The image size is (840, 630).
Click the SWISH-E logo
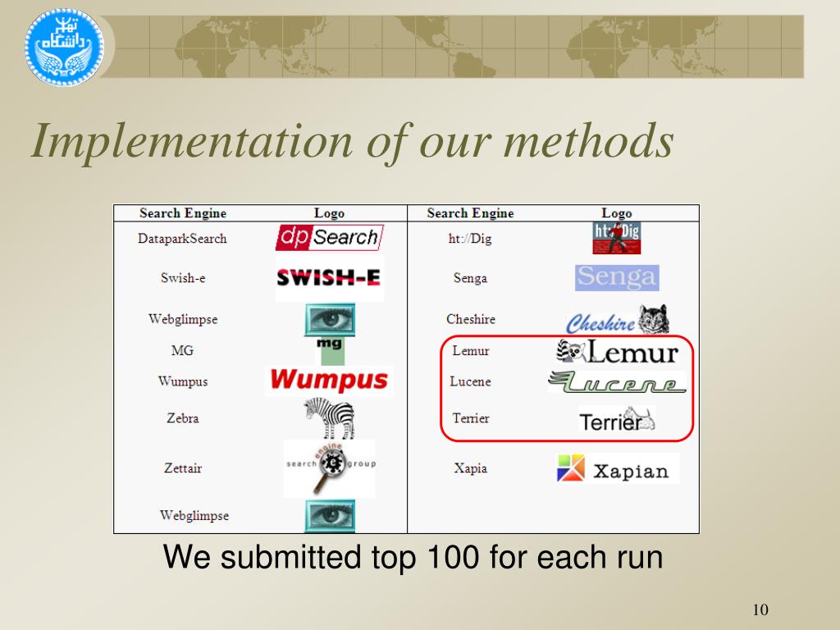tap(329, 277)
